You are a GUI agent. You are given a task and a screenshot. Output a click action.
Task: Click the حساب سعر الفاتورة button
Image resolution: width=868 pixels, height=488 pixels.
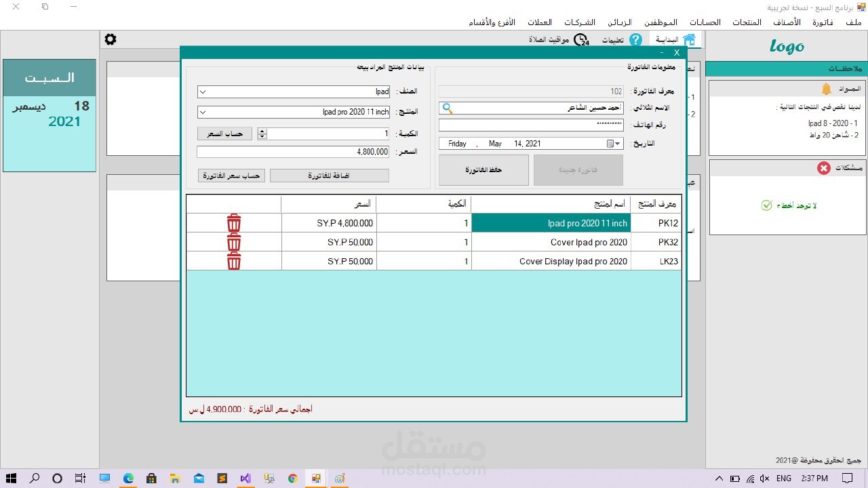pyautogui.click(x=232, y=176)
